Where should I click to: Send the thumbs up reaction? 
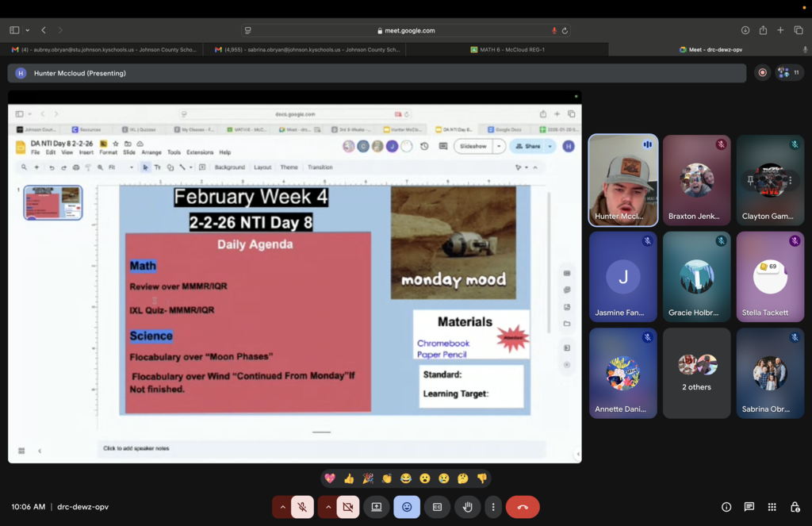pyautogui.click(x=349, y=478)
